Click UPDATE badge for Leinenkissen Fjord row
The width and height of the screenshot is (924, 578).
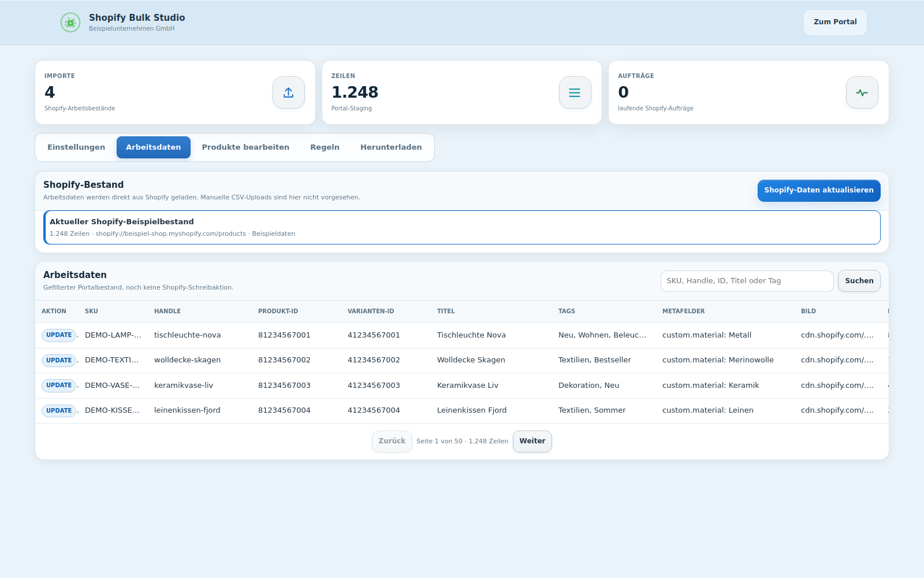coord(59,411)
